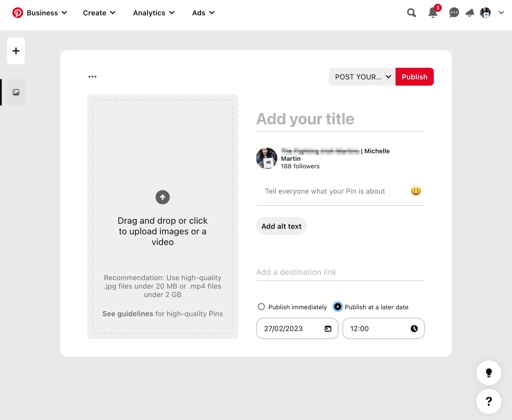Open the calendar date picker
Viewport: 512px width, 420px height.
(x=328, y=328)
